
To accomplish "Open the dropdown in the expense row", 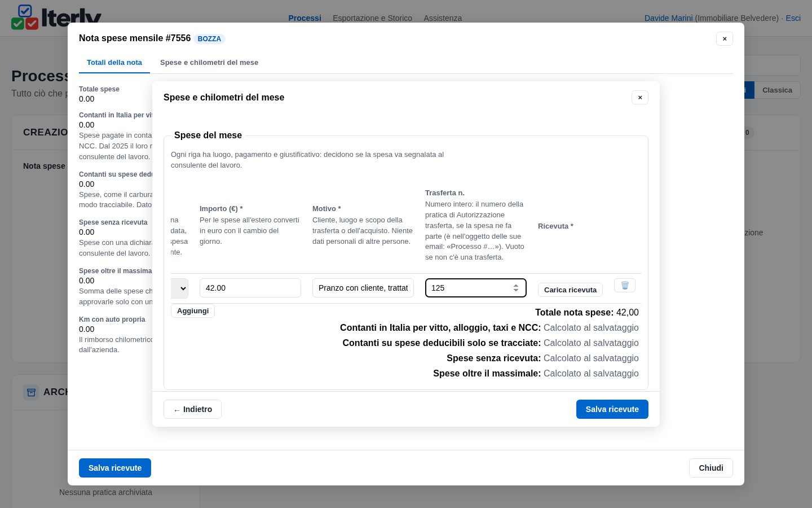I will coord(179,288).
